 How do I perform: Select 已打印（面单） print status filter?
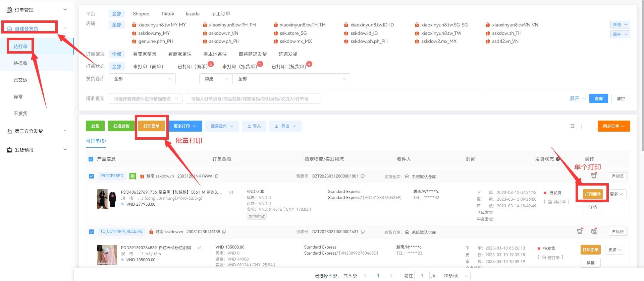click(x=193, y=66)
